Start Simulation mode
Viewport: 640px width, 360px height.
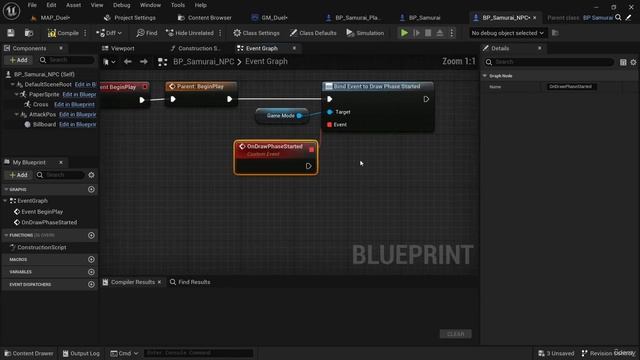coord(365,33)
